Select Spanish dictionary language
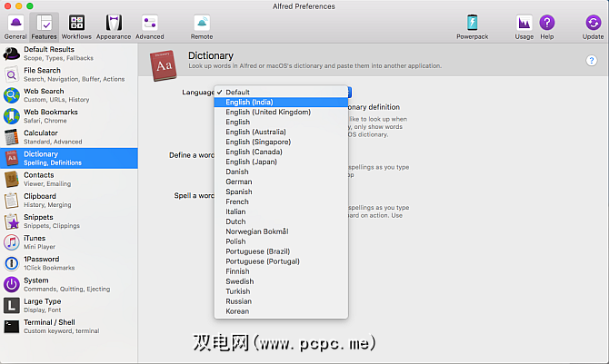The width and height of the screenshot is (609, 364). (281, 192)
